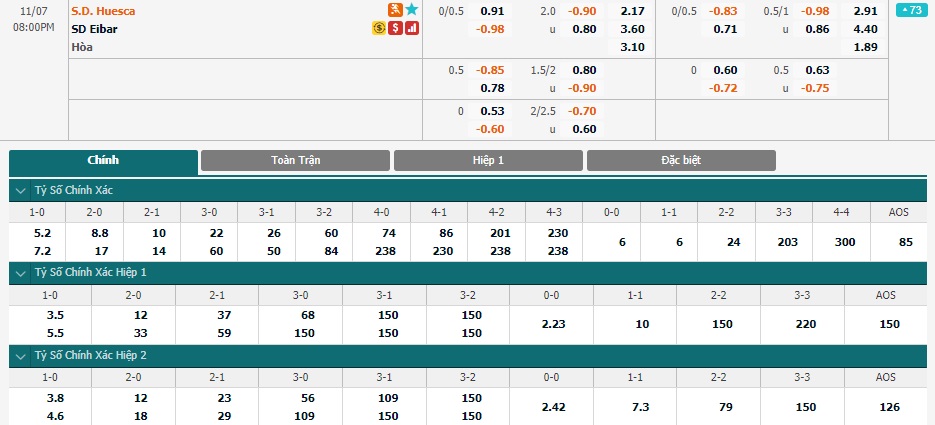
Task: Open the Đặc biệt tab
Action: click(x=681, y=160)
